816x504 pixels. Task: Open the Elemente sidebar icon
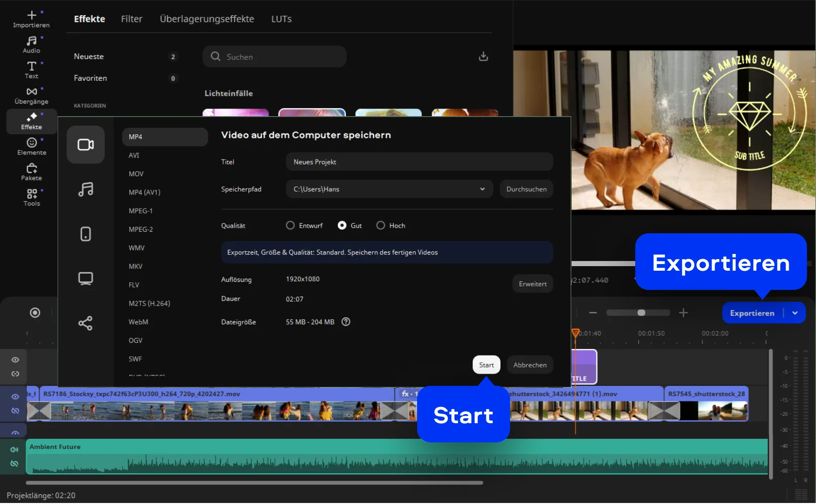[x=31, y=146]
